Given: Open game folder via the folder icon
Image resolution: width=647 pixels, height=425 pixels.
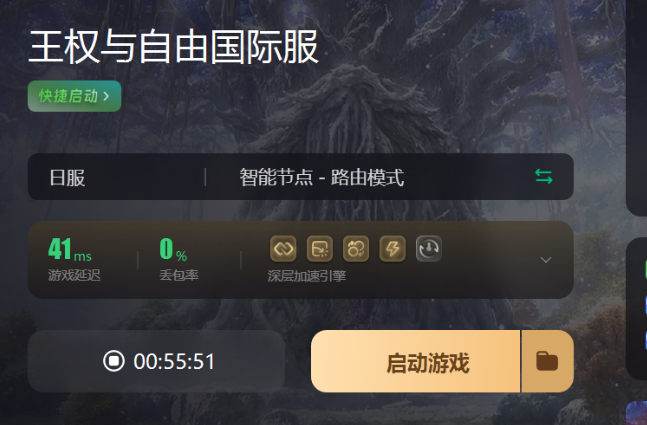Looking at the screenshot, I should (547, 361).
